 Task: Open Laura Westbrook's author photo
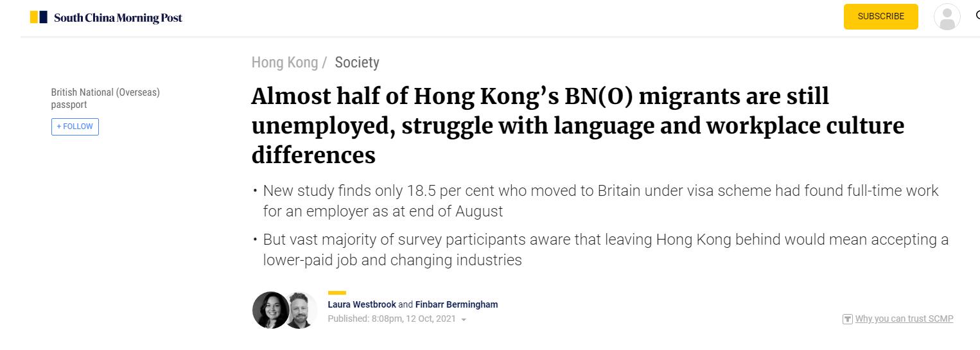click(x=270, y=310)
